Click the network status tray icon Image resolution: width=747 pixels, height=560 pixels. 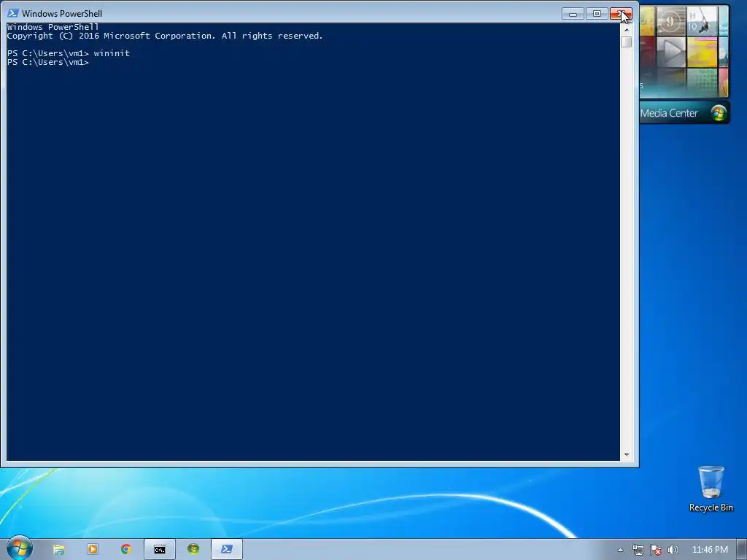pyautogui.click(x=638, y=550)
